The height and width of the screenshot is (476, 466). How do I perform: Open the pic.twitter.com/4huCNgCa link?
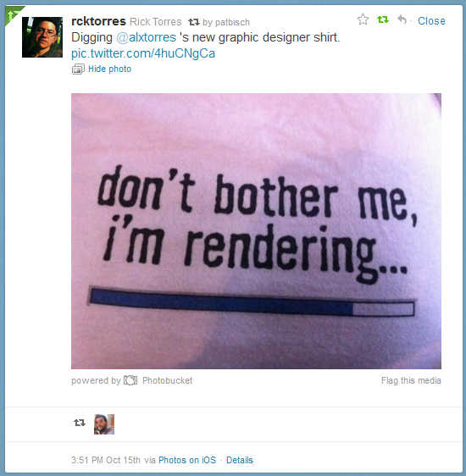coord(143,53)
